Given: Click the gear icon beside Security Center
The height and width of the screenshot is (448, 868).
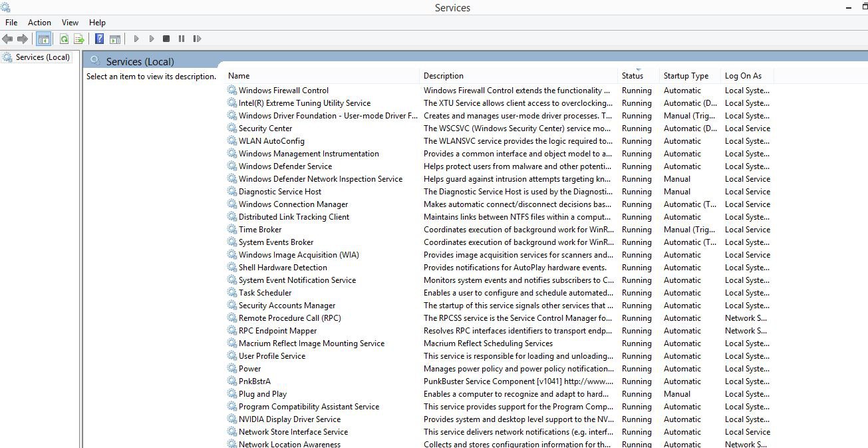Looking at the screenshot, I should tap(232, 128).
